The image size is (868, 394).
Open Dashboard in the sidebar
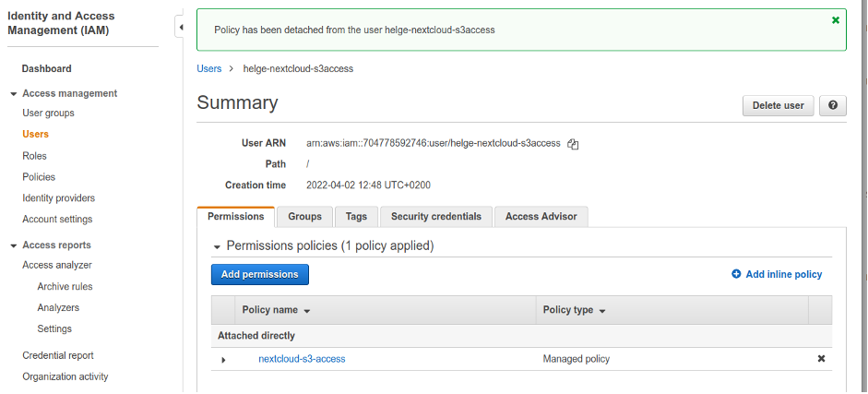[46, 68]
